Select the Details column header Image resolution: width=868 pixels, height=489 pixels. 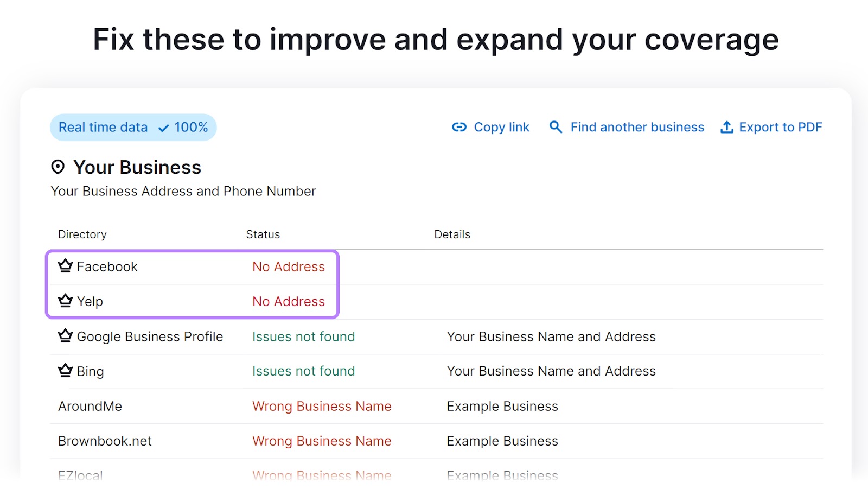(452, 234)
